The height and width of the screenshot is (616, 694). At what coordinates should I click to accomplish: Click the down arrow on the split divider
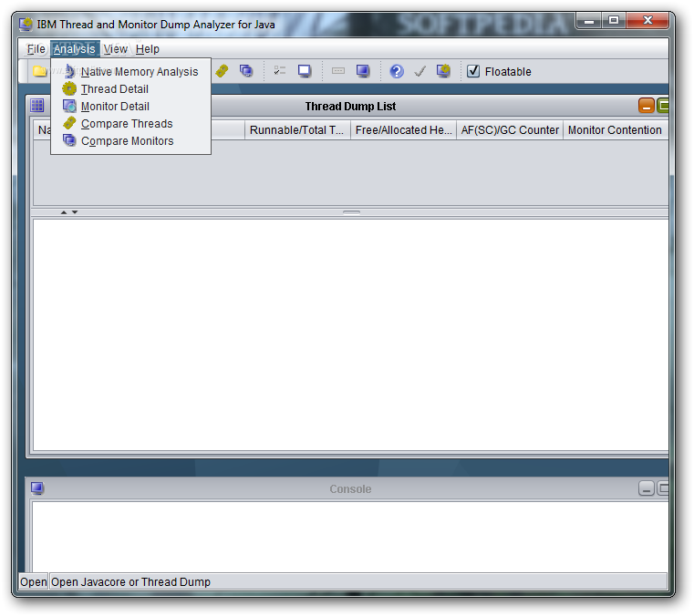[75, 212]
